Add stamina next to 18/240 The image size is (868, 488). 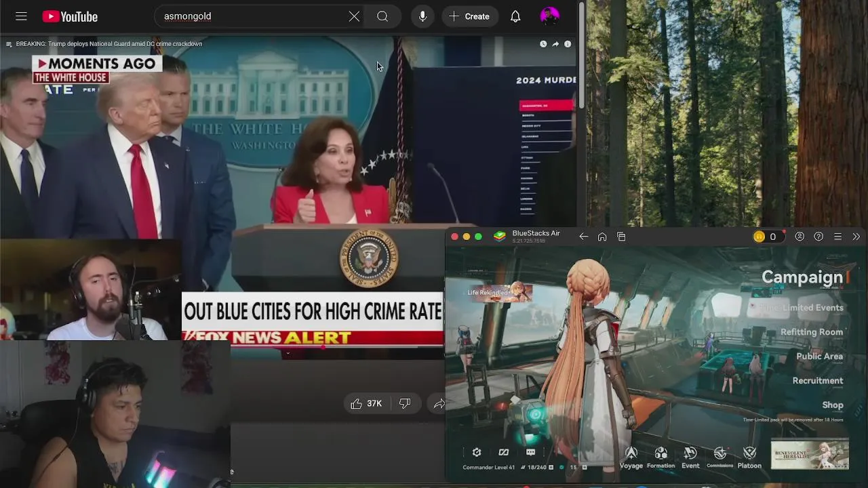click(551, 468)
